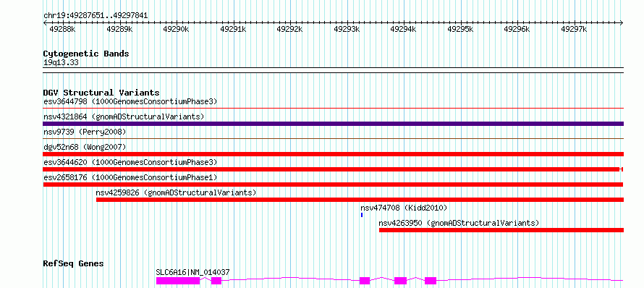The image size is (644, 288).
Task: Click the esv2658176 Phase1 red bar
Action: tap(333, 185)
